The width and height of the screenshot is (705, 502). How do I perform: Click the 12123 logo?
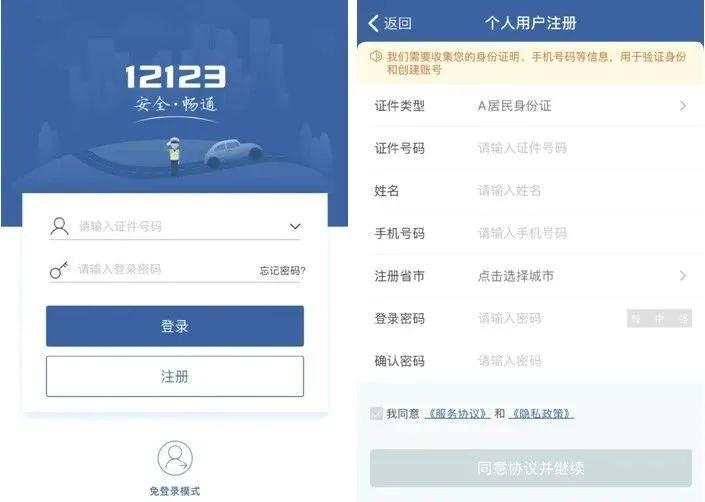175,77
